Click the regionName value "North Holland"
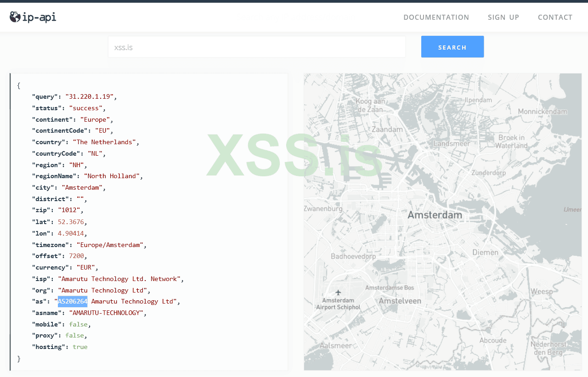 click(x=112, y=176)
